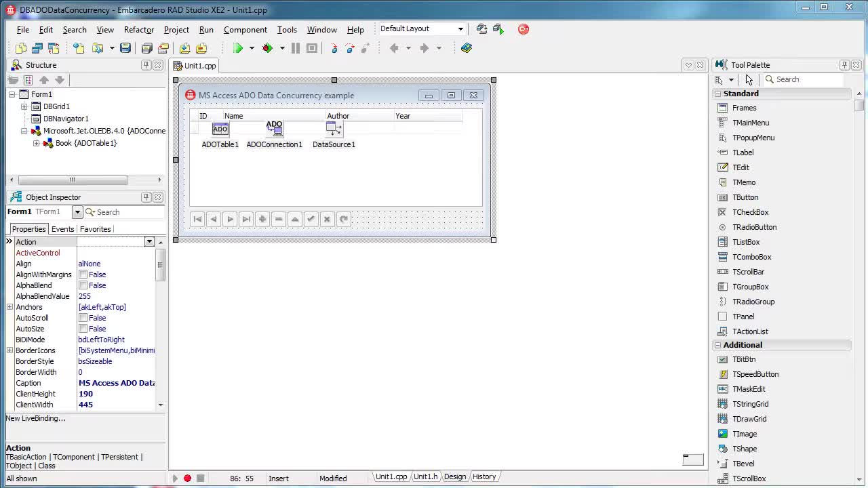This screenshot has height=488, width=868.
Task: Click the DBNavigator Delete minus button
Action: 279,219
